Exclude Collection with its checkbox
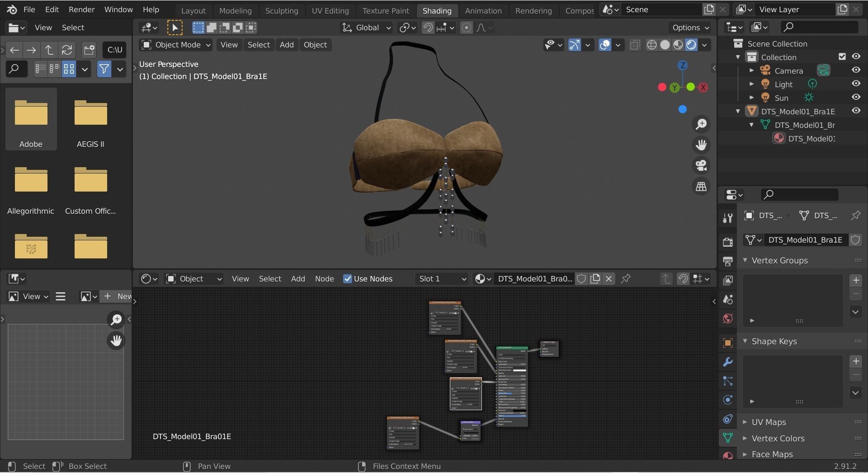The width and height of the screenshot is (868, 473). [842, 56]
